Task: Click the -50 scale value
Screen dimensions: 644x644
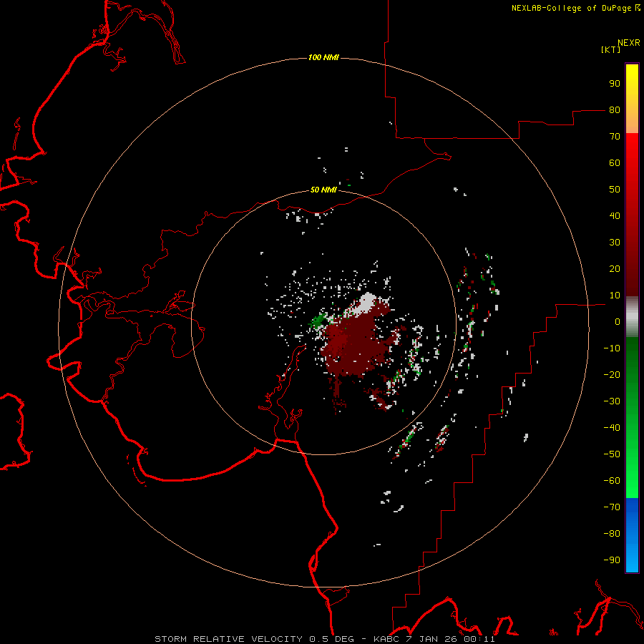Action: point(612,454)
